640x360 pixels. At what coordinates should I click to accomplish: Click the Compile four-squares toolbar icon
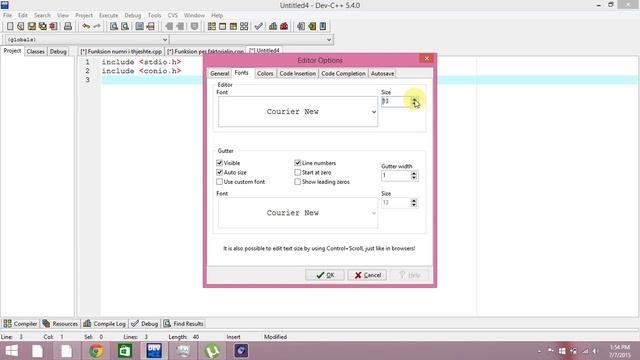pyautogui.click(x=211, y=27)
